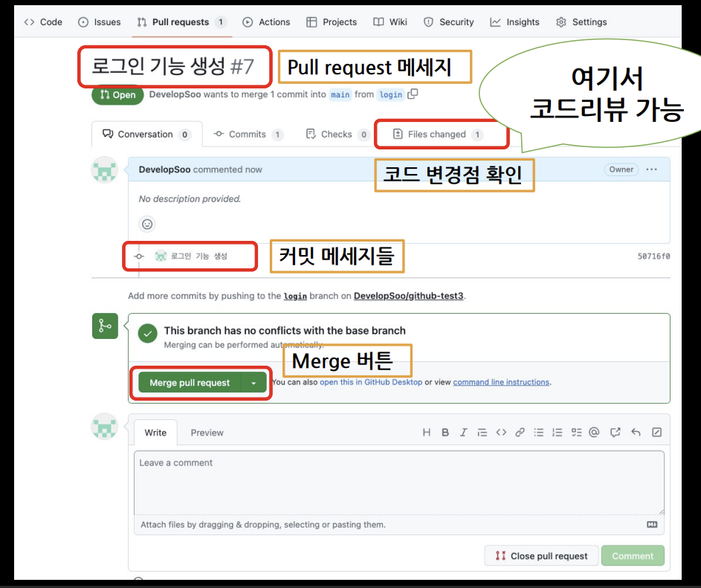Select the Write tab in comment editor

tap(155, 433)
